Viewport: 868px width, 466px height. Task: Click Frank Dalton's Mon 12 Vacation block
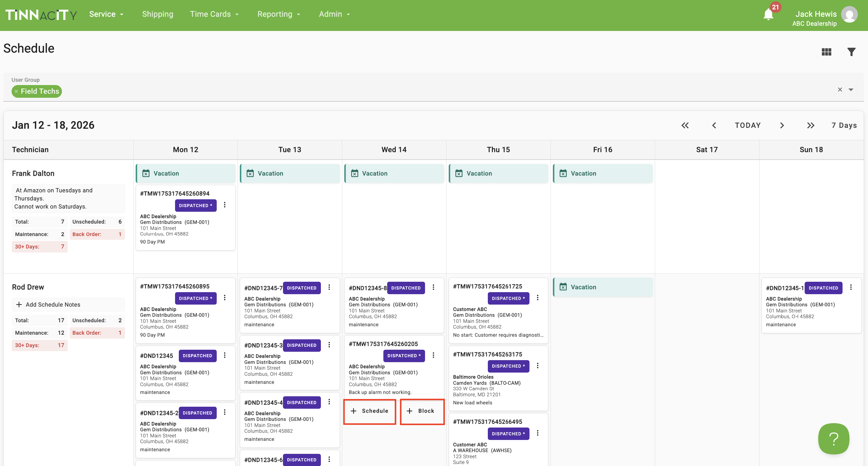pos(186,173)
